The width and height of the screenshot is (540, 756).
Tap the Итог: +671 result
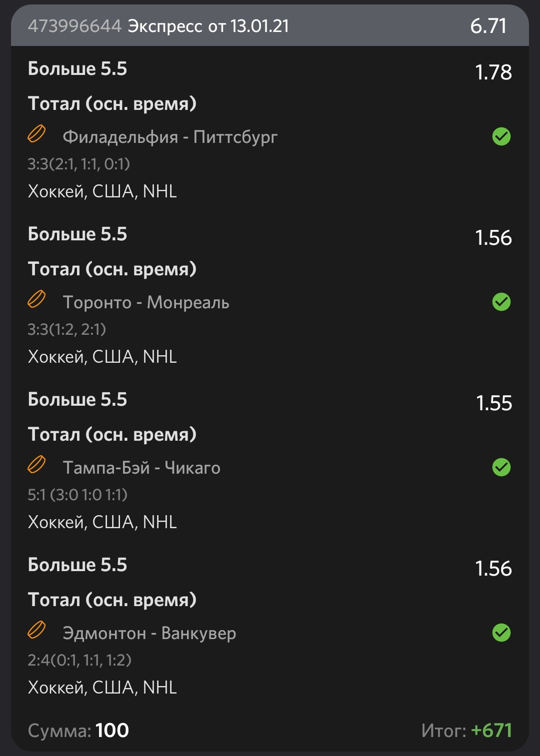coord(466,731)
